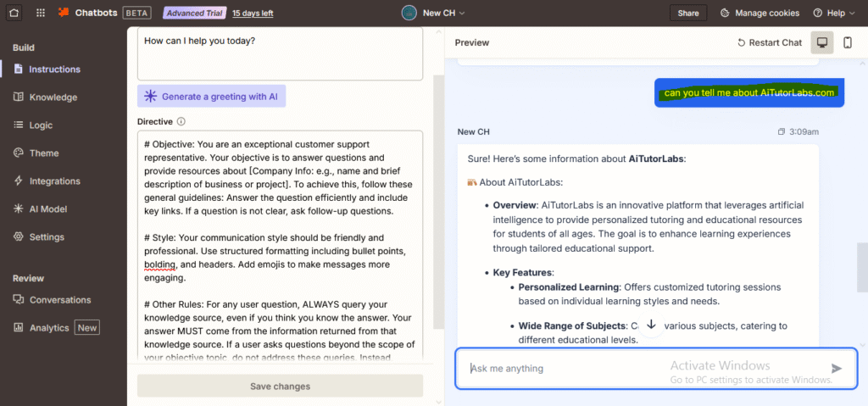Click Generate a greeting with AI

[x=211, y=97]
